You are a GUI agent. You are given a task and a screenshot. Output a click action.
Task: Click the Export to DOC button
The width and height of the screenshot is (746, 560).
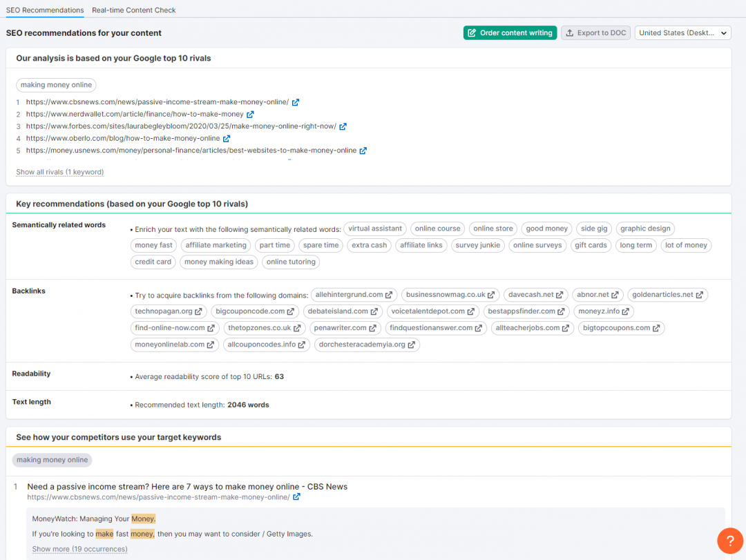595,33
